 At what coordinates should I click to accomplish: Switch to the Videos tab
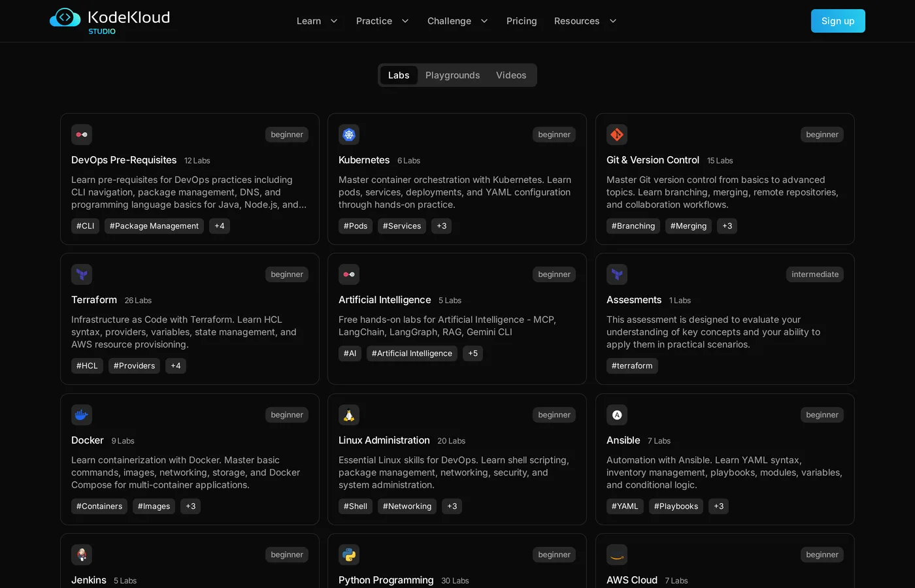click(x=511, y=75)
